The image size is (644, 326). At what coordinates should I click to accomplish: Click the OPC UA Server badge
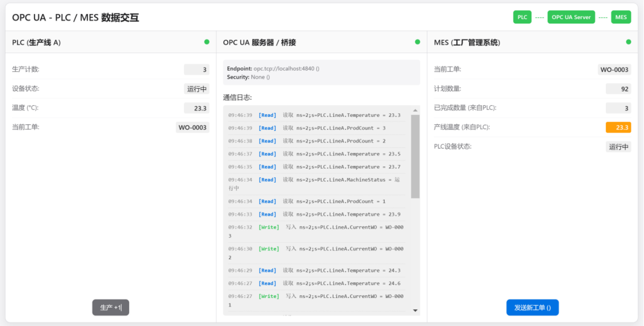coord(571,17)
